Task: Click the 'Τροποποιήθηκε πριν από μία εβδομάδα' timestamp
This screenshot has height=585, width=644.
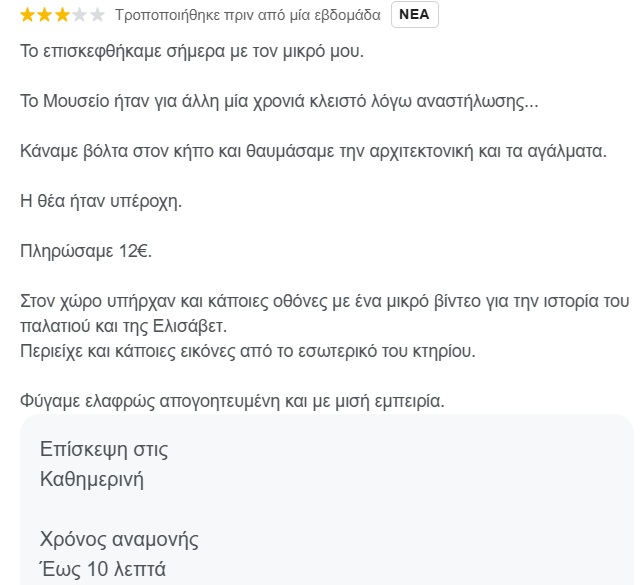Action: point(247,16)
